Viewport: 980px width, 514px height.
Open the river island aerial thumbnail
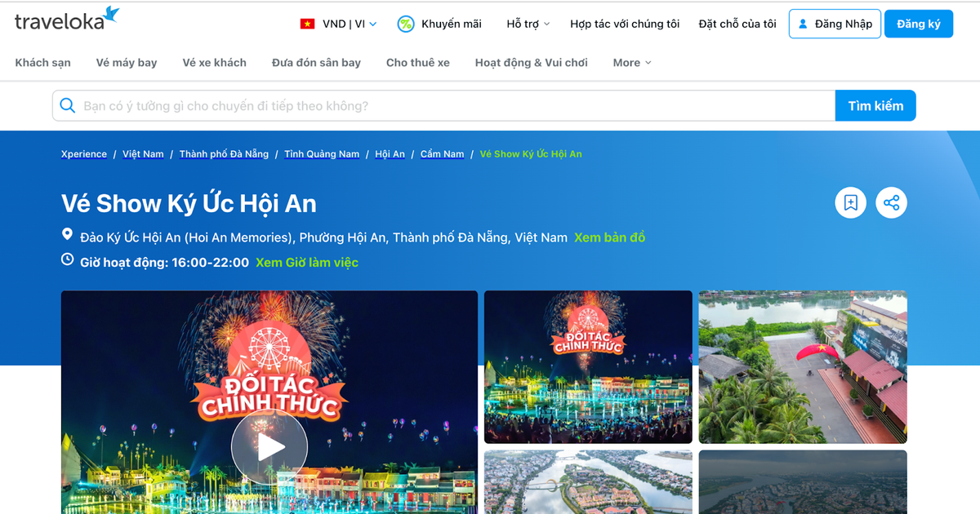pyautogui.click(x=588, y=482)
